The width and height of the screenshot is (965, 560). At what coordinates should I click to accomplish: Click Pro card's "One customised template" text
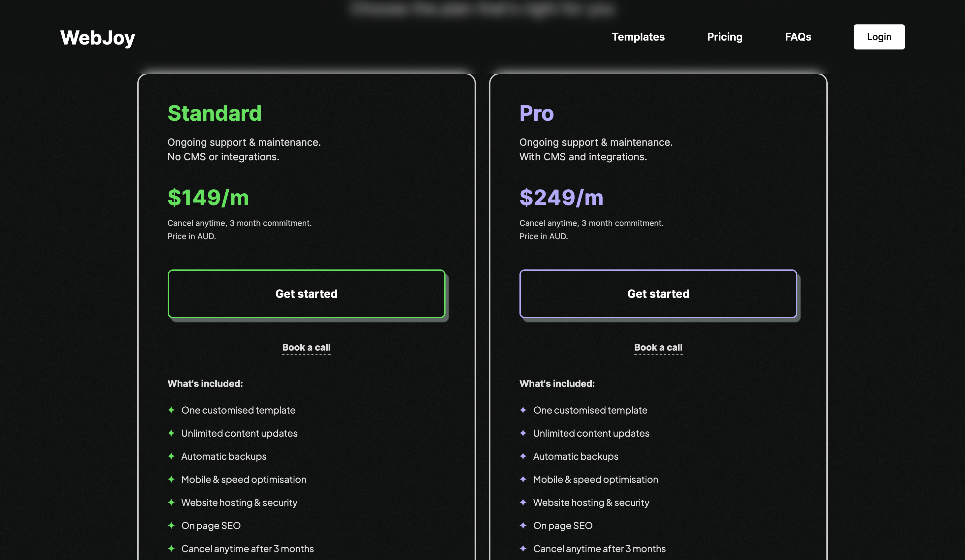590,410
